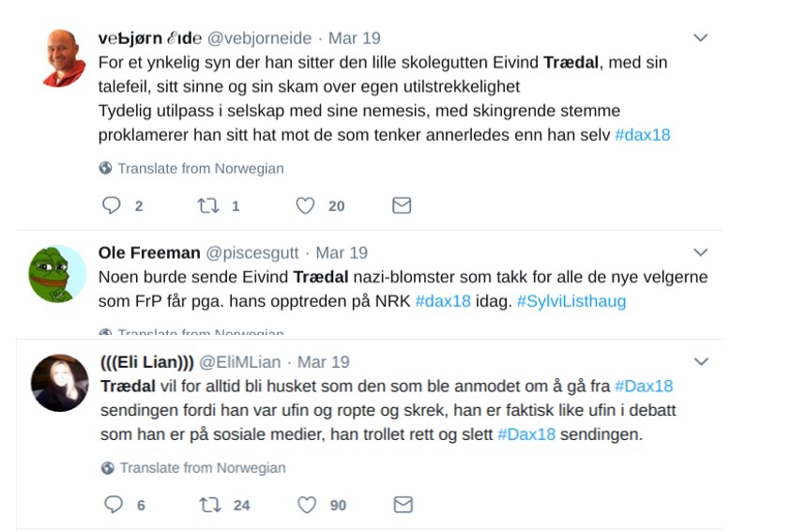Expand options menu on Ole Freeman tweet
The width and height of the screenshot is (806, 532).
(x=700, y=252)
